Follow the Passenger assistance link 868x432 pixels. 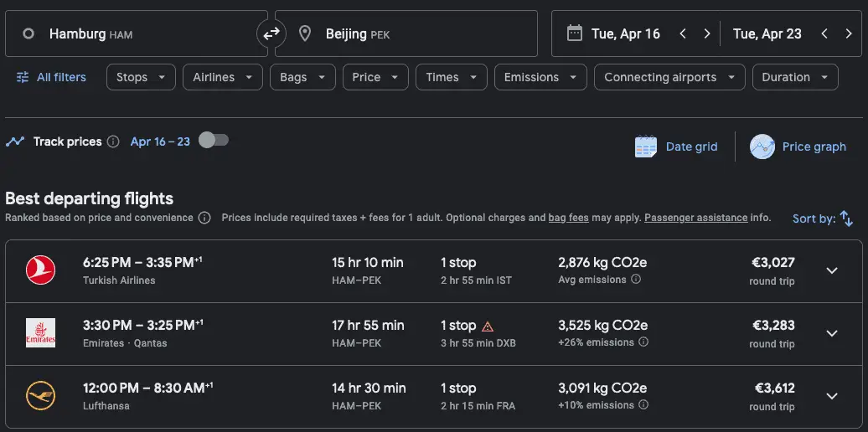click(695, 218)
